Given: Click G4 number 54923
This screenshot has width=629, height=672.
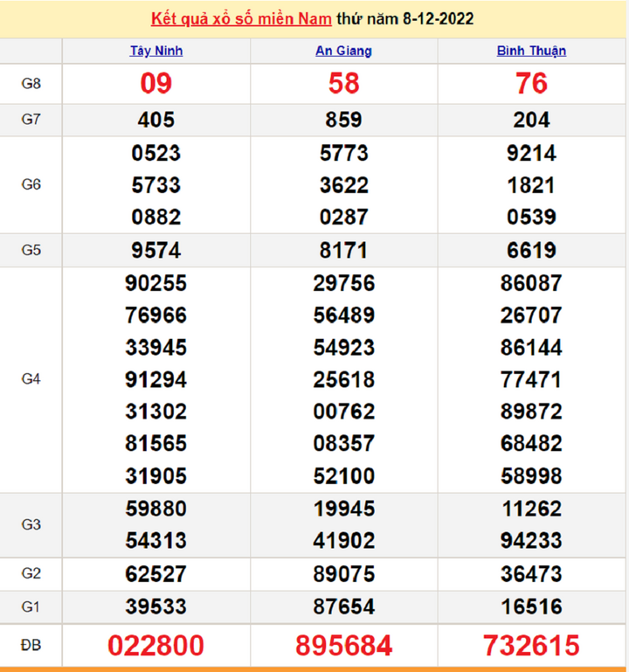Looking at the screenshot, I should tap(343, 348).
